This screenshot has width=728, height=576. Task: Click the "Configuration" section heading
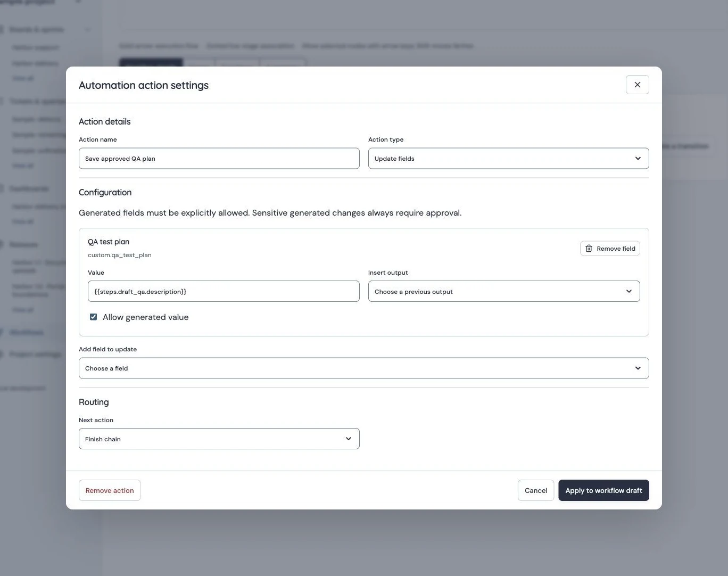(105, 192)
